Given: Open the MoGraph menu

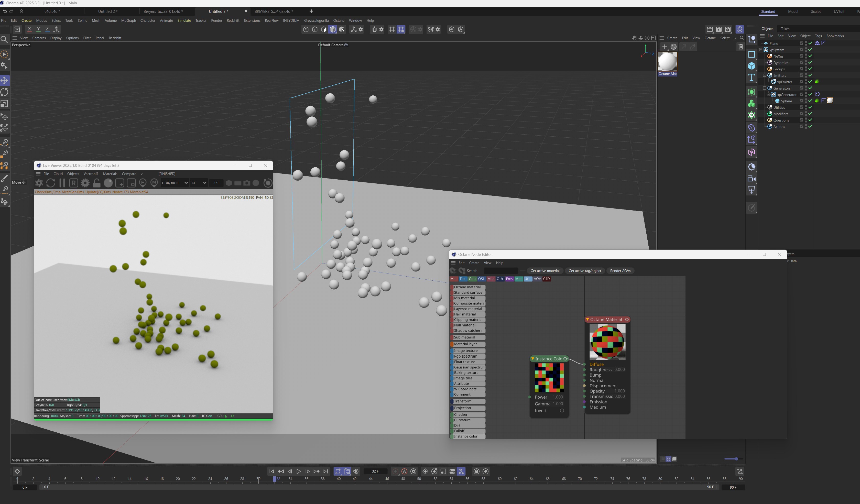Looking at the screenshot, I should click(128, 20).
